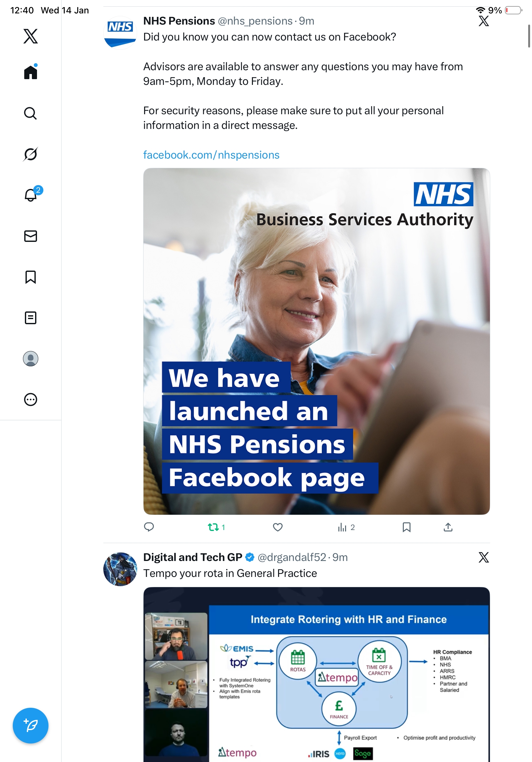
Task: Open Messages envelope icon
Action: tap(31, 236)
